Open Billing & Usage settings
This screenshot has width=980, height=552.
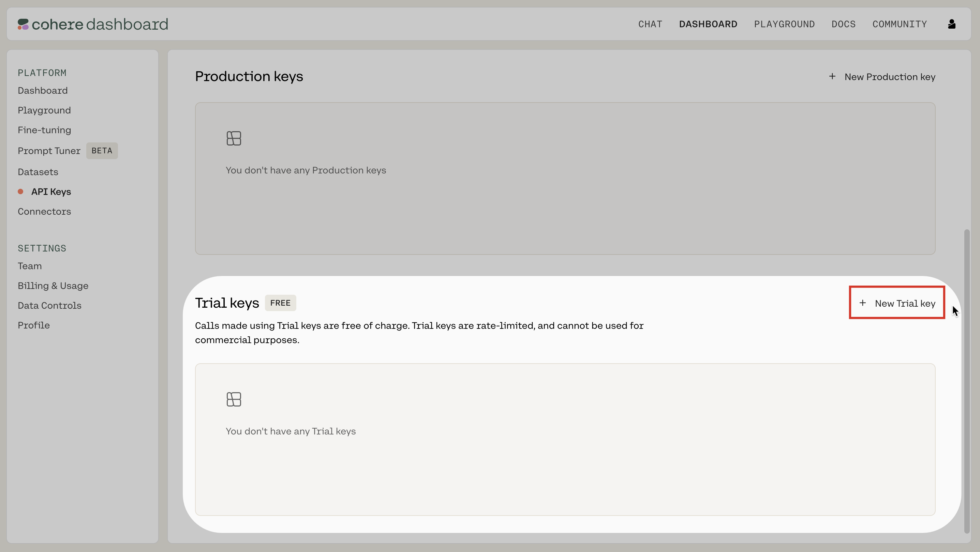(x=53, y=286)
